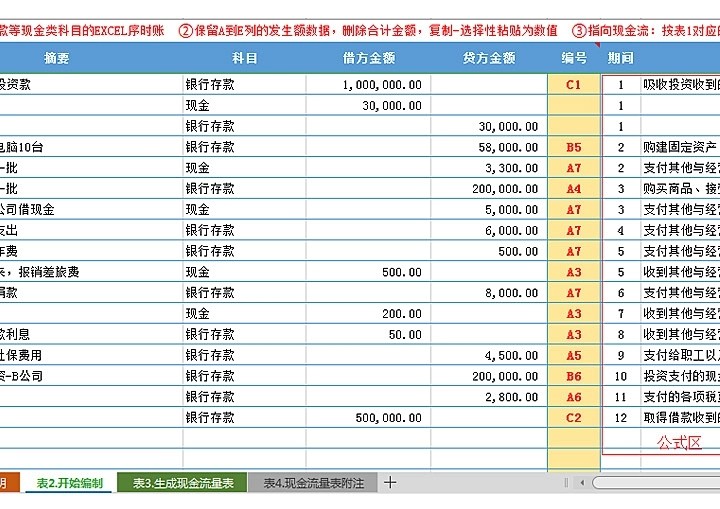The height and width of the screenshot is (509, 720).
Task: Click 银行存款 in the 1,000,000.00 row
Action: (244, 85)
